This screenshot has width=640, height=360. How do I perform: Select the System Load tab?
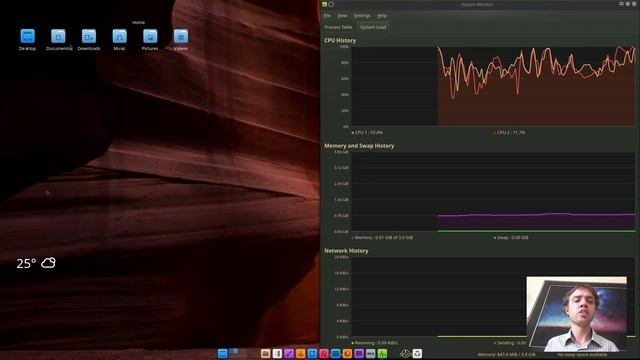(x=373, y=27)
